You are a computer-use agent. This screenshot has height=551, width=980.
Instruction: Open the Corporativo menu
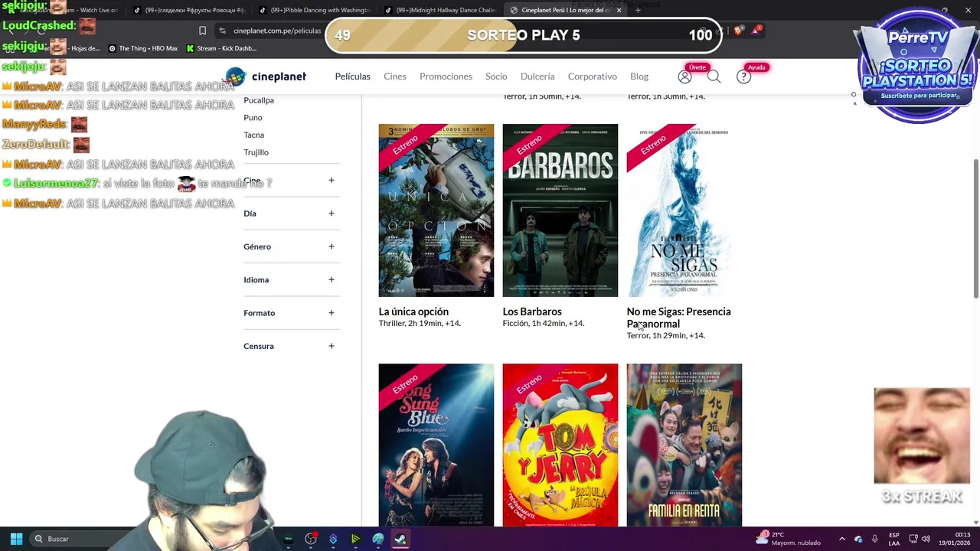coord(592,77)
